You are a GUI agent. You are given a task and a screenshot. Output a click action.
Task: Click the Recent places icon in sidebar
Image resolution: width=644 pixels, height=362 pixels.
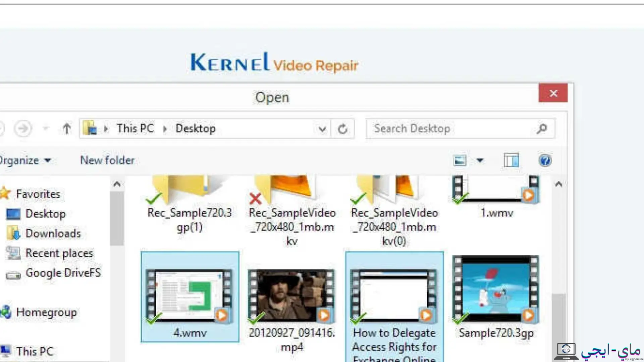13,253
